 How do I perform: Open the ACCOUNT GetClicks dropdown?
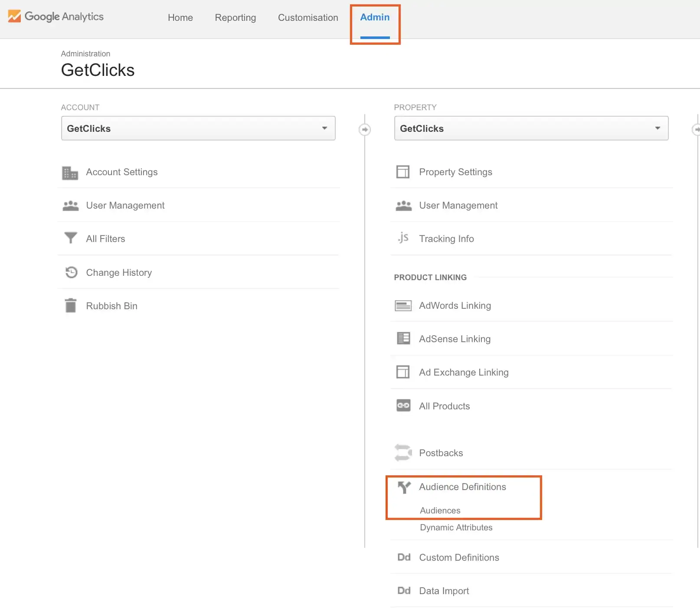(198, 128)
